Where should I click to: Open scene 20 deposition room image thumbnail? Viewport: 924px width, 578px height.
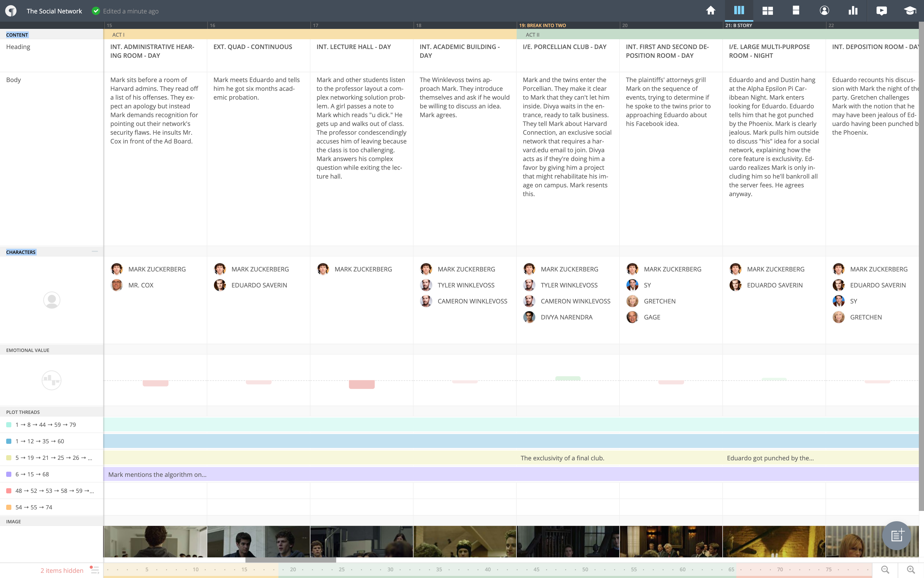(x=671, y=542)
